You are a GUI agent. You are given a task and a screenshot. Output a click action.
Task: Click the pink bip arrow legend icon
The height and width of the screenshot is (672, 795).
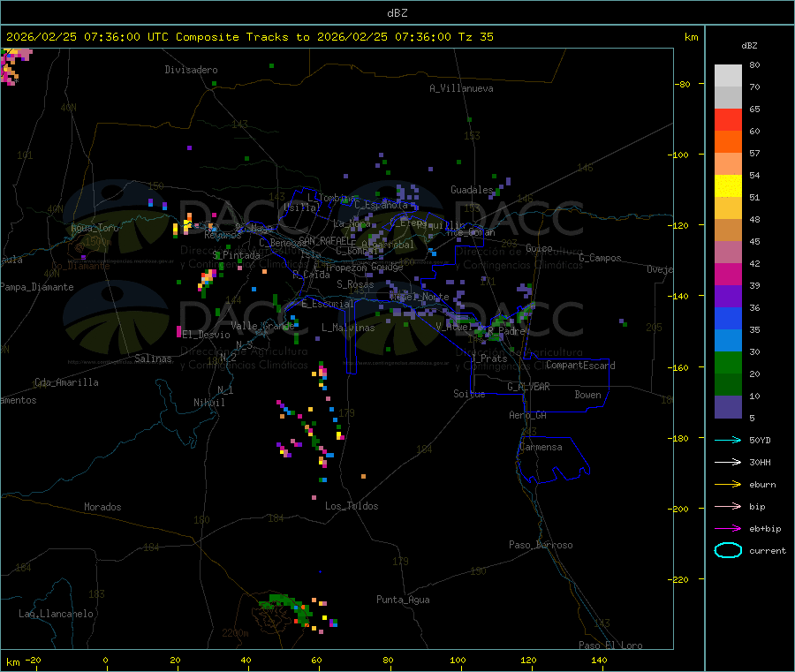(x=728, y=506)
